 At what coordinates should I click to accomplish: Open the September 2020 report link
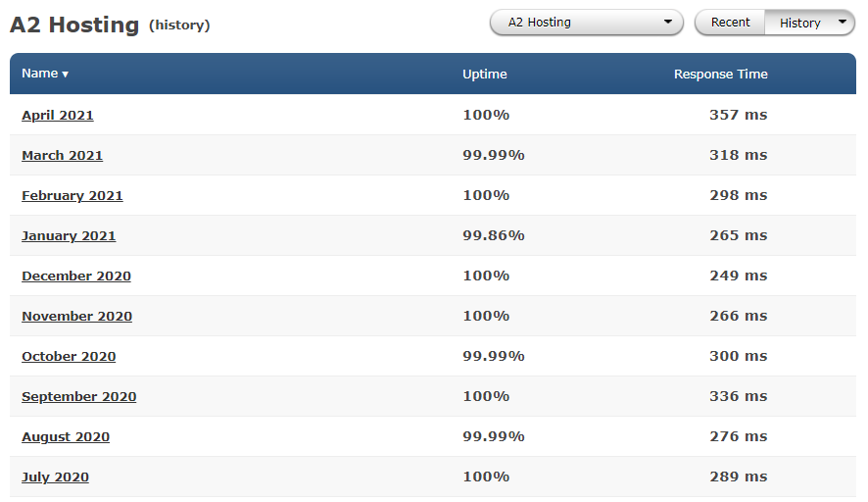[x=78, y=397]
